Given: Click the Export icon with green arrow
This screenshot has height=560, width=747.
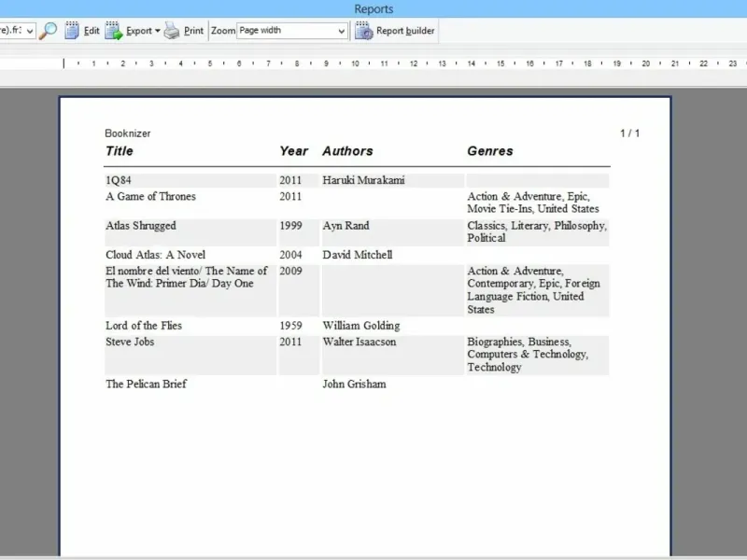Looking at the screenshot, I should 114,31.
